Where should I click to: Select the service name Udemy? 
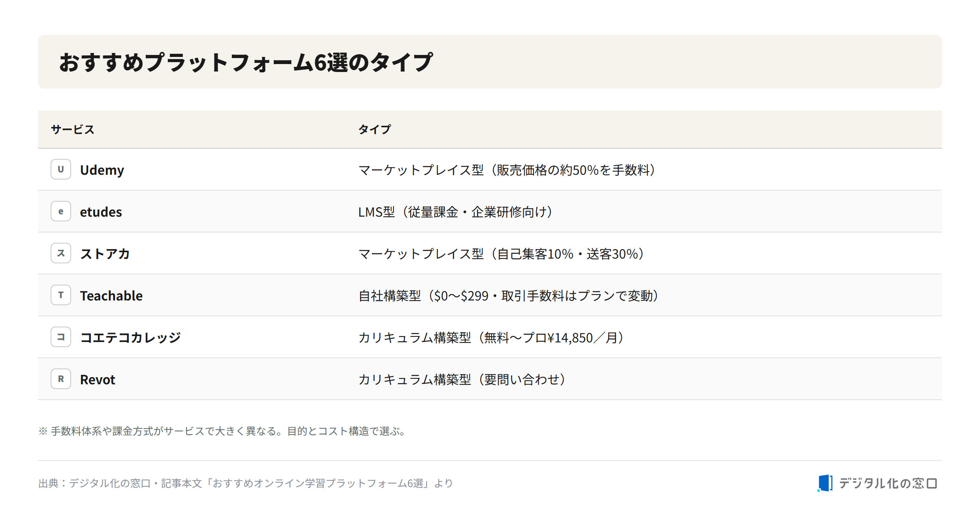(102, 170)
